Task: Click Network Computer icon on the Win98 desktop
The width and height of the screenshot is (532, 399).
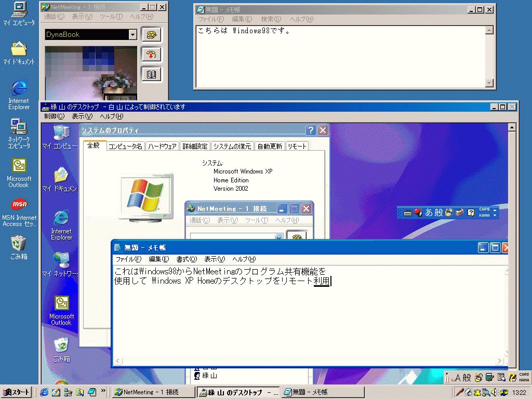Action: pos(19,134)
